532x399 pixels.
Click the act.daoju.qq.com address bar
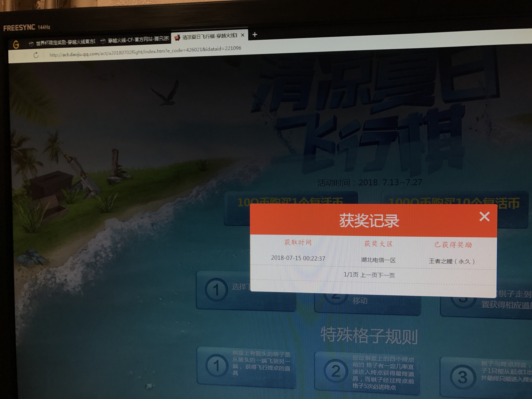pyautogui.click(x=144, y=51)
